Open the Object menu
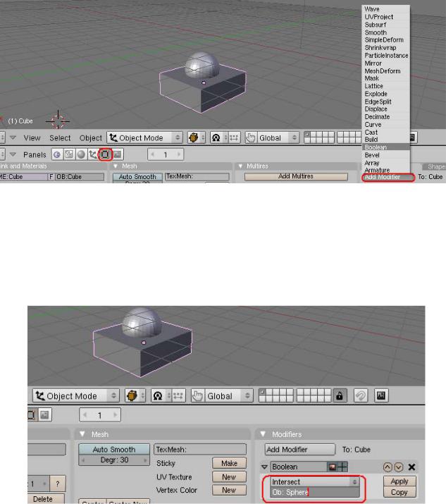446x504 pixels. (91, 138)
